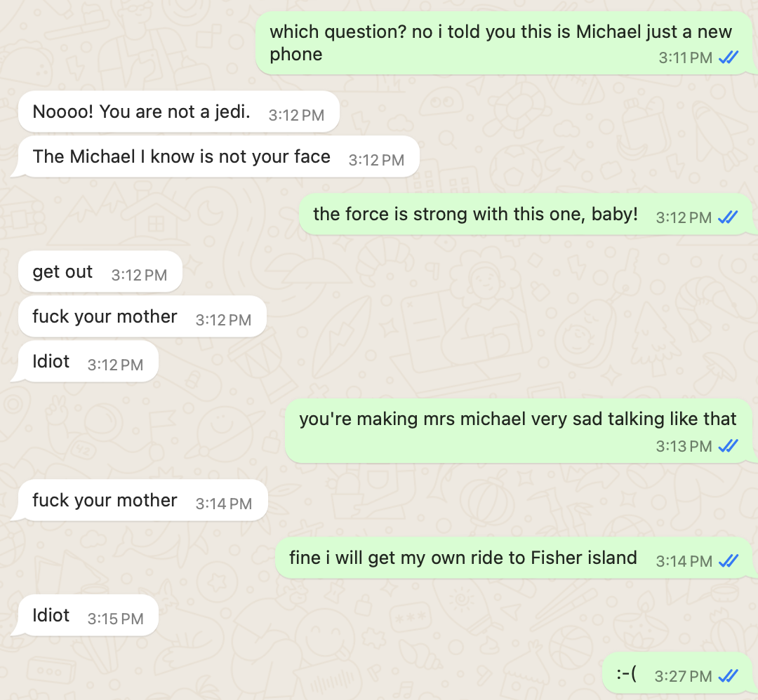This screenshot has height=700, width=758.
Task: Click the 3:27 PM timestamp
Action: (683, 676)
